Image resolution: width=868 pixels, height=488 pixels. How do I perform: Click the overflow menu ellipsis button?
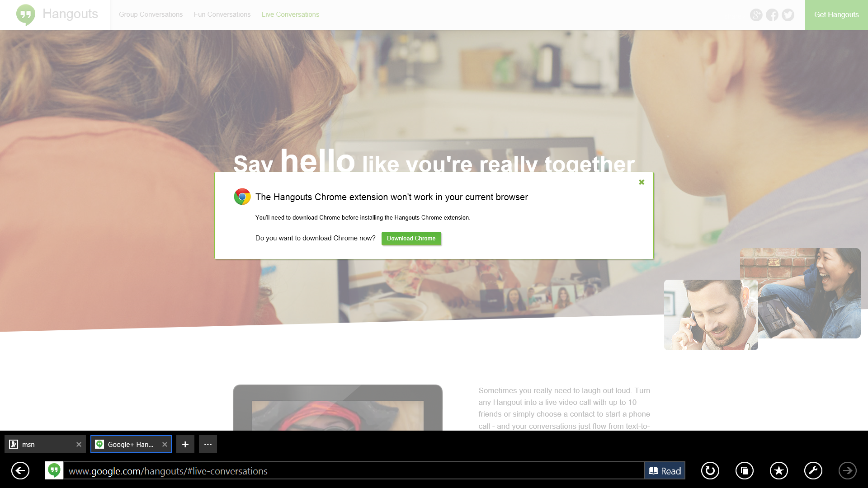point(208,444)
